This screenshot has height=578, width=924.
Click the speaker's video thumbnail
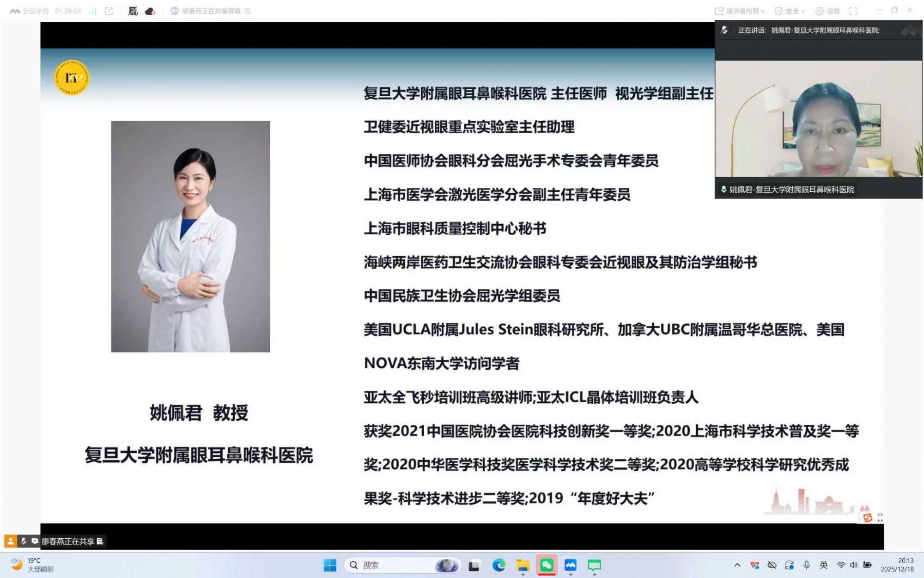coord(818,118)
